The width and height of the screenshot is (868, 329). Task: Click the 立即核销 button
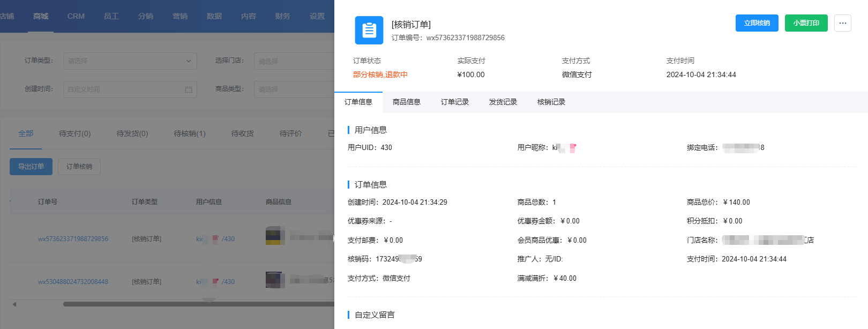pyautogui.click(x=757, y=23)
